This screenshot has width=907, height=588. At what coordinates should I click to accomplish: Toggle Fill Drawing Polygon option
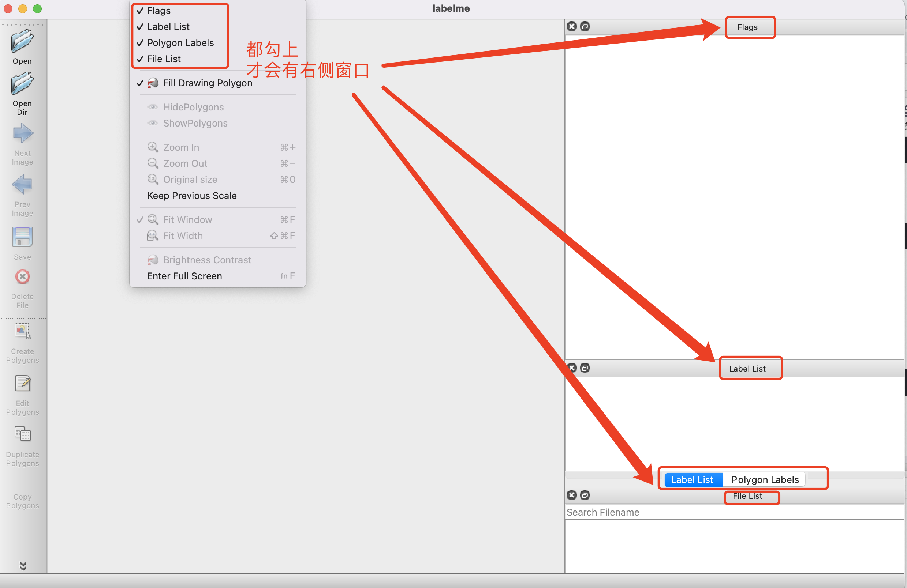coord(207,83)
